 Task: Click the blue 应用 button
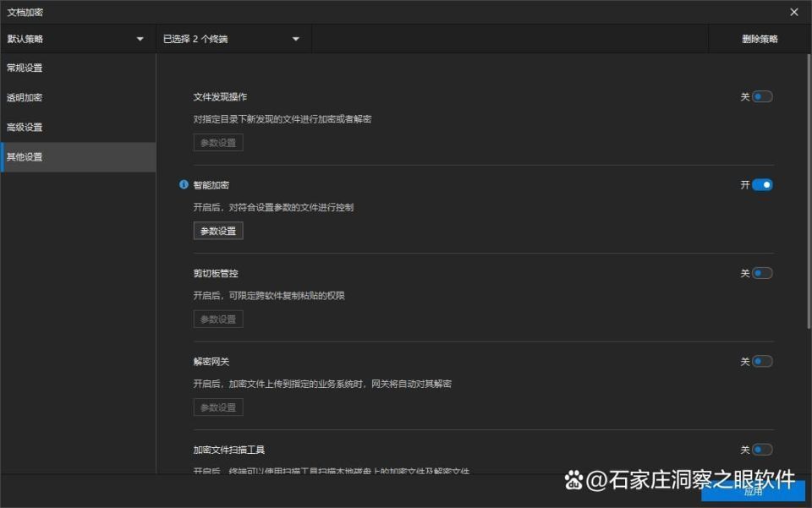(x=753, y=491)
